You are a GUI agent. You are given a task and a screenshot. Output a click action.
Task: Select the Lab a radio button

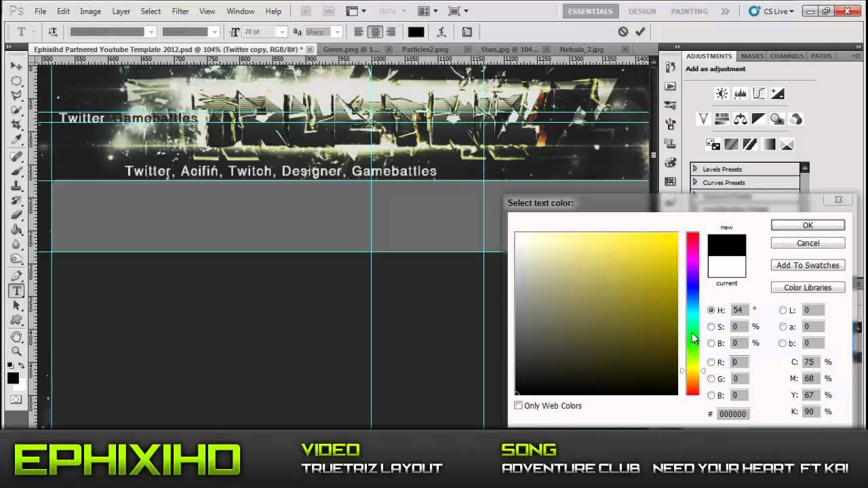click(x=783, y=327)
